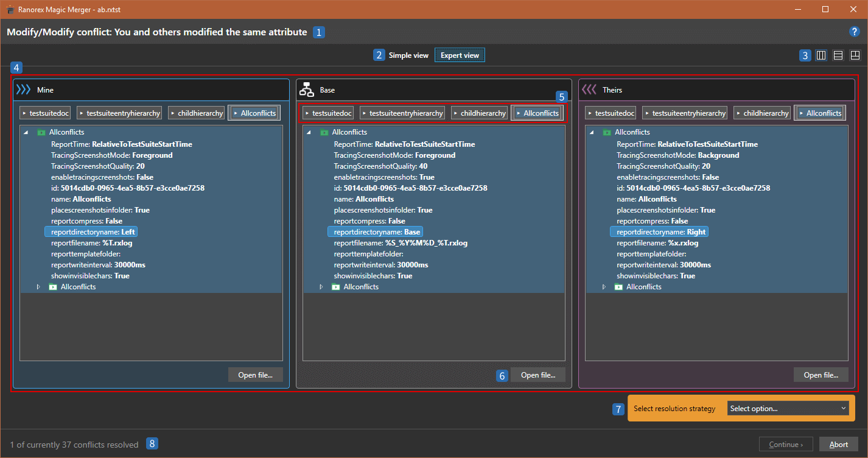This screenshot has height=458, width=868.
Task: Click the Theirs panel arrows icon
Action: pos(589,90)
